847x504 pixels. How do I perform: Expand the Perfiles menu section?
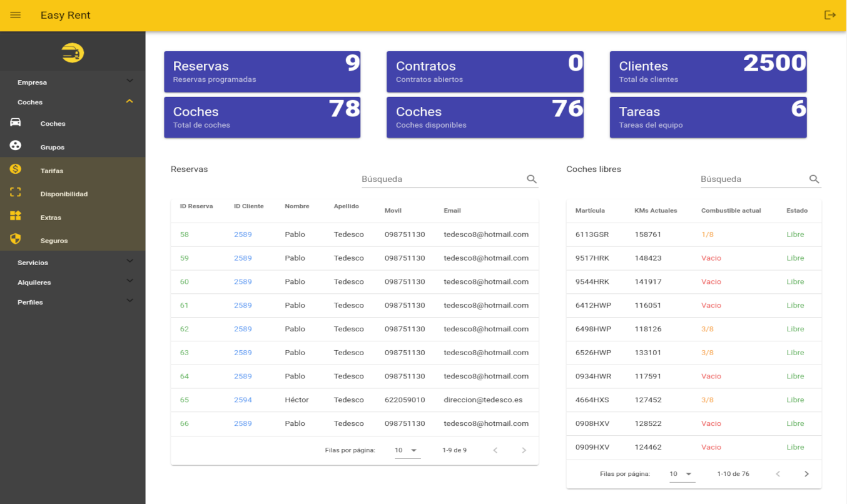(x=73, y=302)
